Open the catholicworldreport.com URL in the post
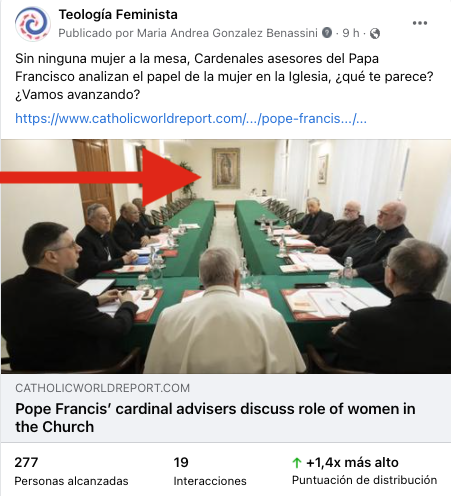The width and height of the screenshot is (451, 496). pos(191,118)
